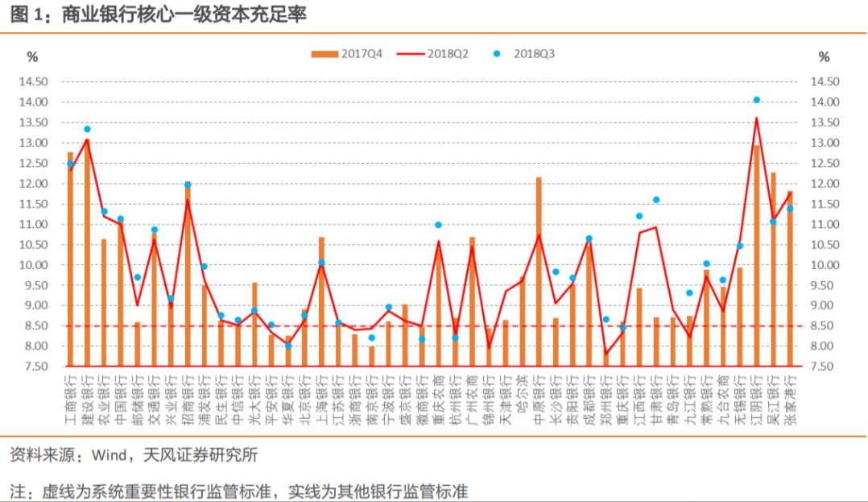Select the 江苏银行 axis label

[x=339, y=400]
